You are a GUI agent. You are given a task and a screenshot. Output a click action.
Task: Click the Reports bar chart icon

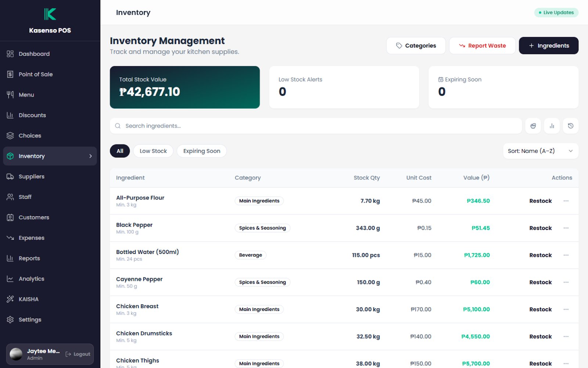click(10, 258)
